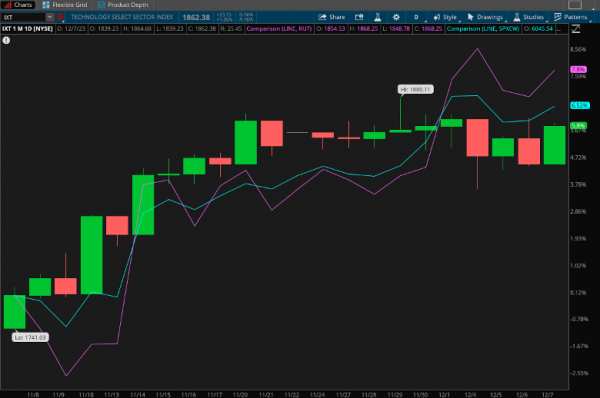The image size is (600, 398).
Task: Click the 11/14 date on time axis
Action: [x=137, y=395]
